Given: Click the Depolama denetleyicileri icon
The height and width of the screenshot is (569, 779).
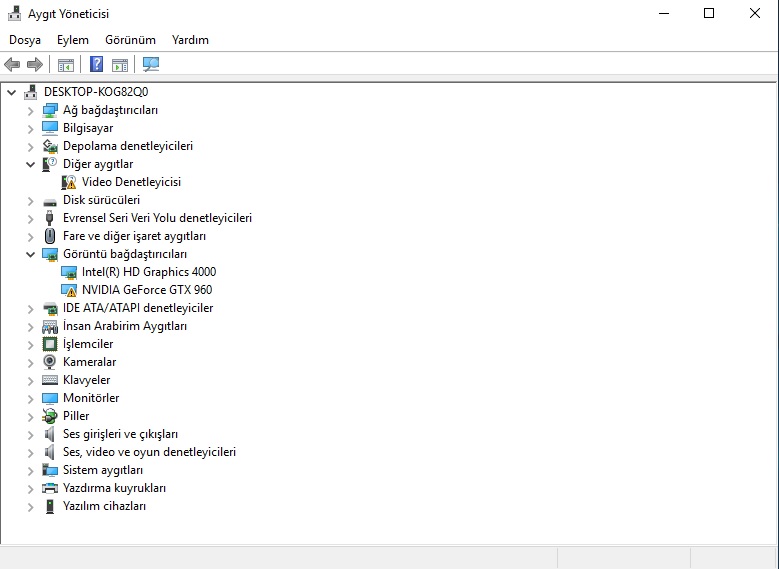Looking at the screenshot, I should pyautogui.click(x=50, y=146).
